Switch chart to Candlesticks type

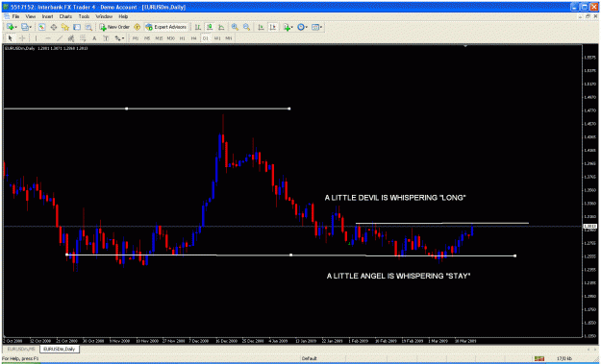tap(210, 27)
